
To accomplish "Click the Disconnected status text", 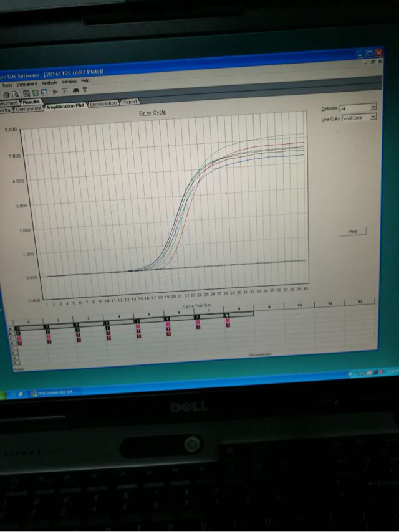I will 260,354.
